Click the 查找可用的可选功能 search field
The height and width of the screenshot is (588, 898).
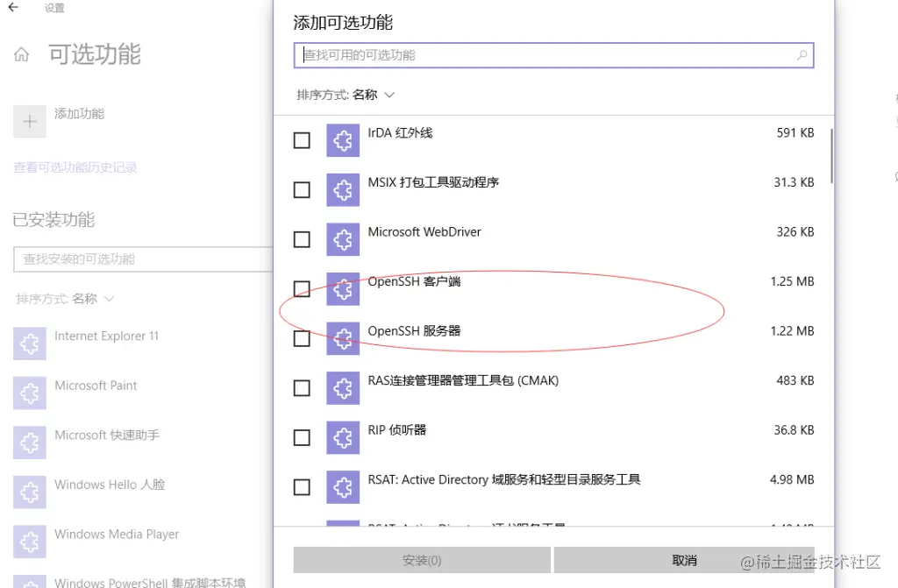pos(552,55)
